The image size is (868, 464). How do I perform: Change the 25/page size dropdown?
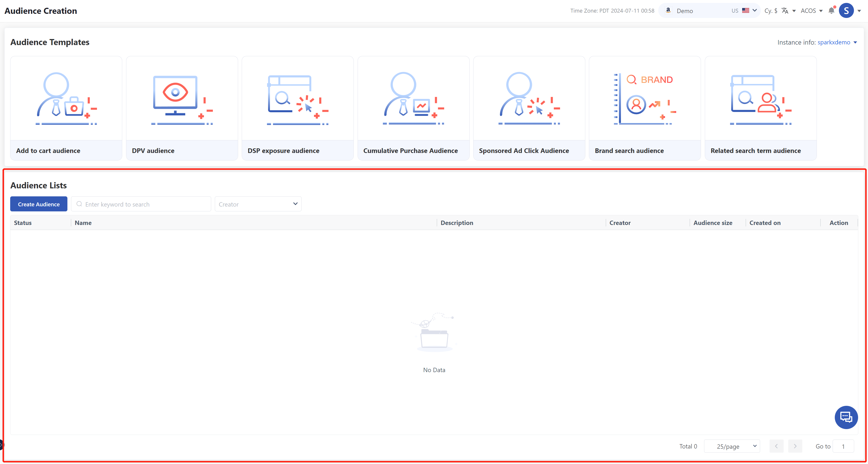pyautogui.click(x=732, y=446)
